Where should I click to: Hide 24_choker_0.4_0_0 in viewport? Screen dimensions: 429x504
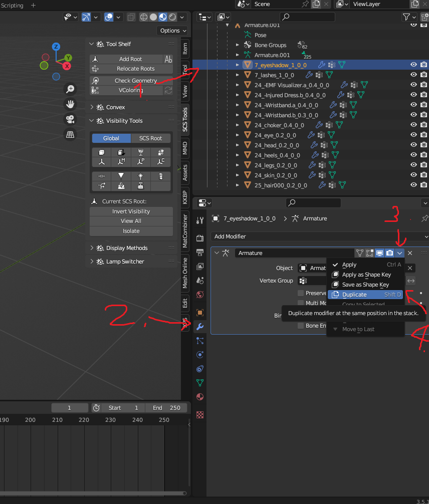pos(413,125)
